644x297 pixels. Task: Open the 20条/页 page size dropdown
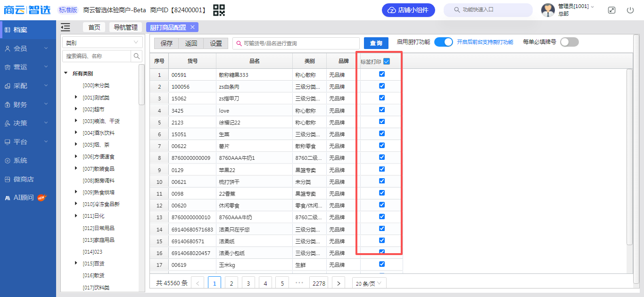(369, 283)
